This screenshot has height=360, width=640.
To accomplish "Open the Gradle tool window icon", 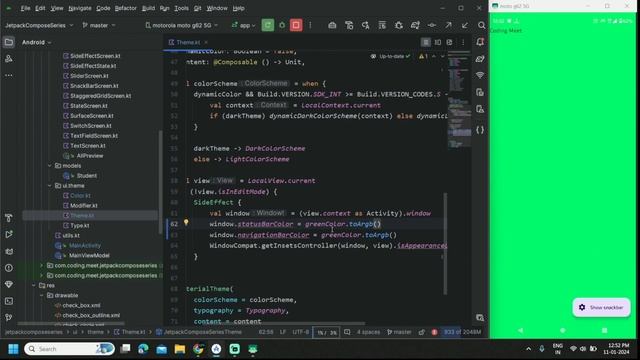I will (x=480, y=59).
